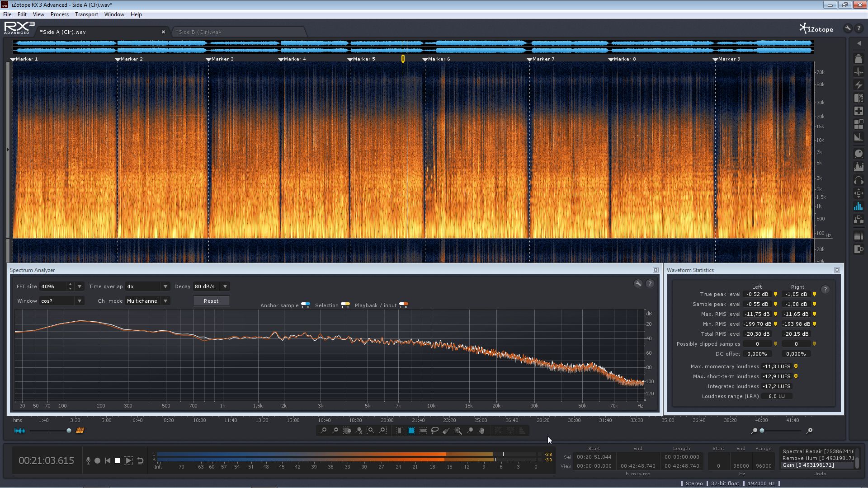The height and width of the screenshot is (488, 868).
Task: Adjust the waveform/spectrogram opacity slider handle
Action: [x=69, y=431]
